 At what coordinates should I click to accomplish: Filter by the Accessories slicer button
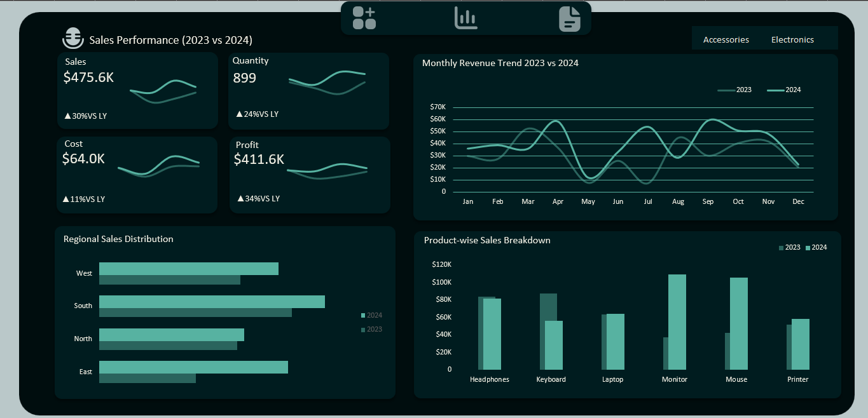coord(726,39)
